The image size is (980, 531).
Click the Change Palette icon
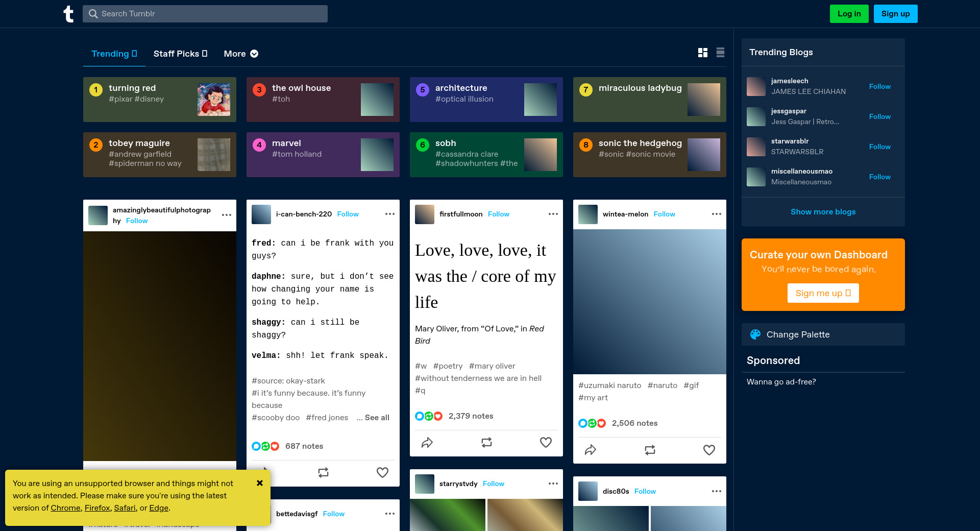point(755,334)
